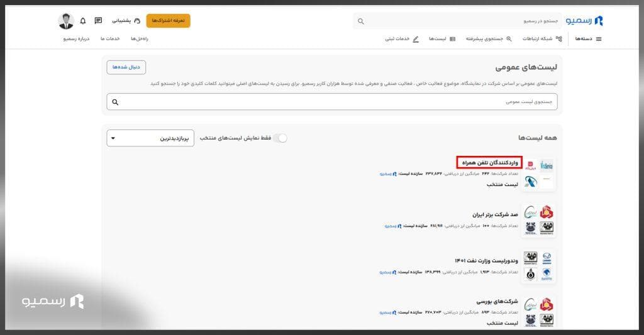The width and height of the screenshot is (644, 335).
Task: Open the شرکت‌های بورسی list
Action: click(497, 301)
